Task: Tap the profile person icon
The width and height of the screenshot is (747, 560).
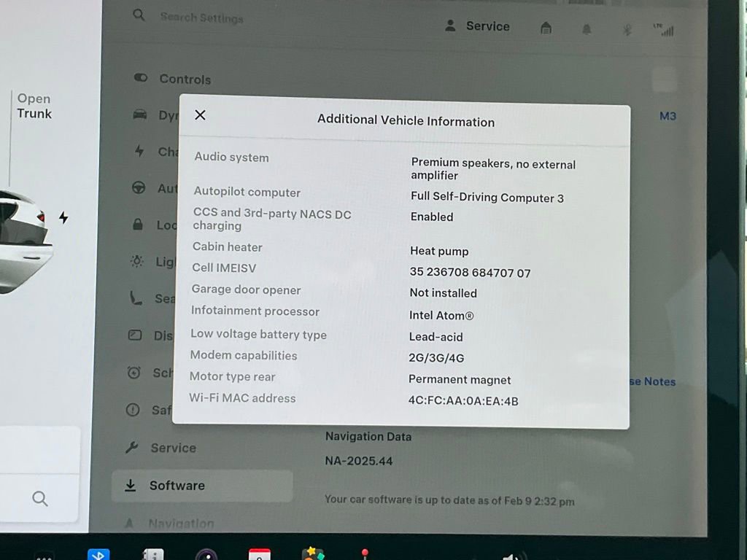Action: (x=450, y=26)
